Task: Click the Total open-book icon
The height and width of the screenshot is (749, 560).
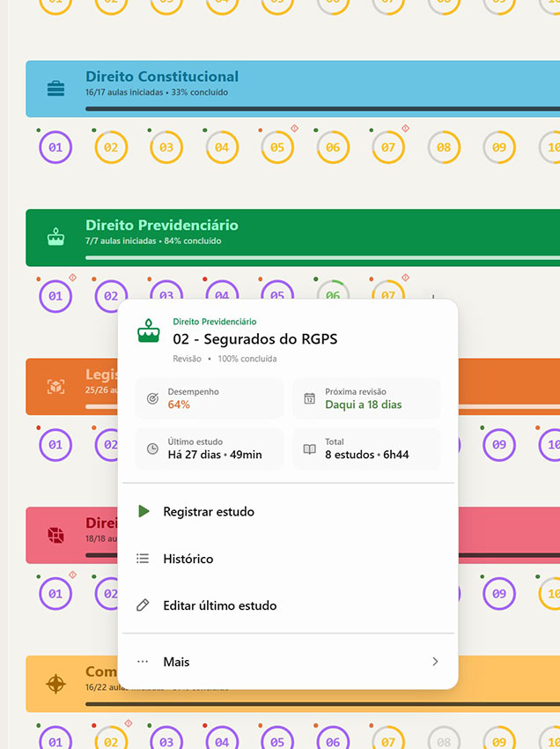Action: pyautogui.click(x=309, y=449)
